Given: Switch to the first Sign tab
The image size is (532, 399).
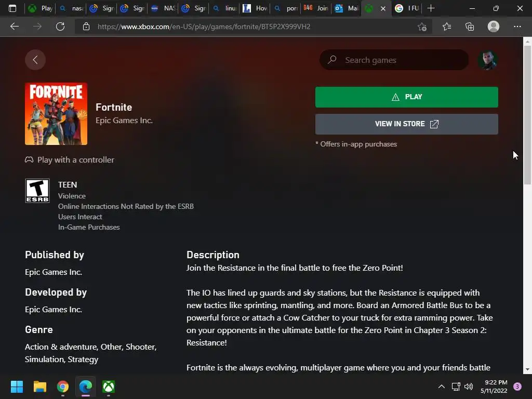Looking at the screenshot, I should coord(101,8).
